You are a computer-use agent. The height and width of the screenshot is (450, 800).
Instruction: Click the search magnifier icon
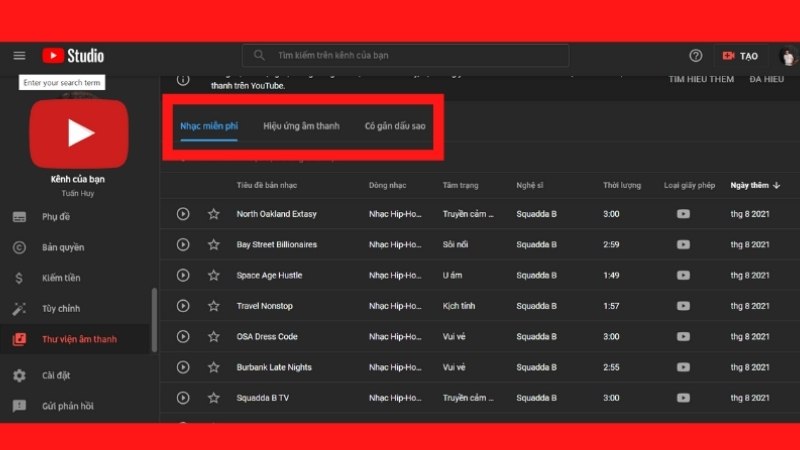click(259, 55)
